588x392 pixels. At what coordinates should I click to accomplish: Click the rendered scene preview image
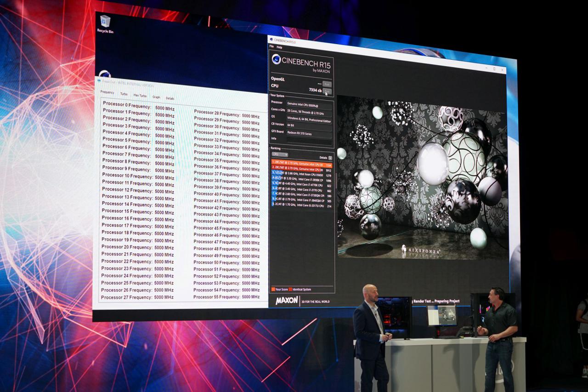[422, 177]
